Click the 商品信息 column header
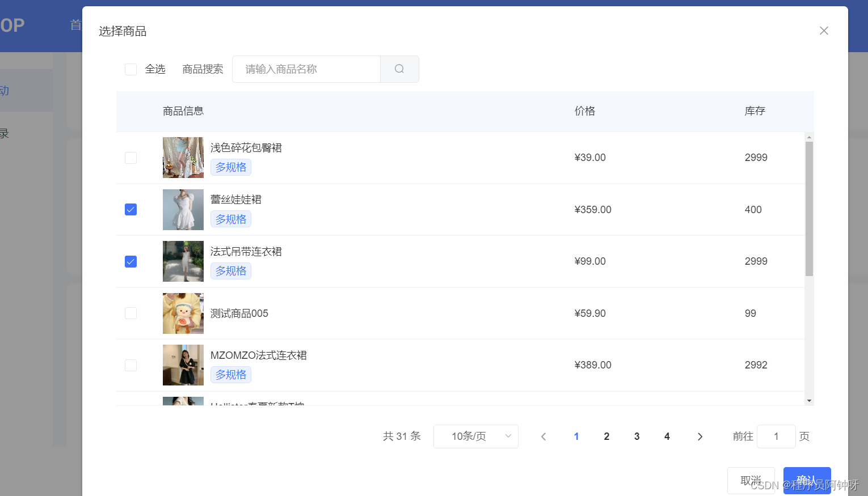 (183, 111)
